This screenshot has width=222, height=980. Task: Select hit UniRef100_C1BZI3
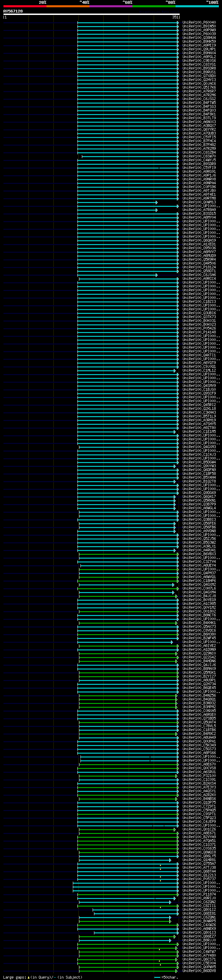coord(199,302)
